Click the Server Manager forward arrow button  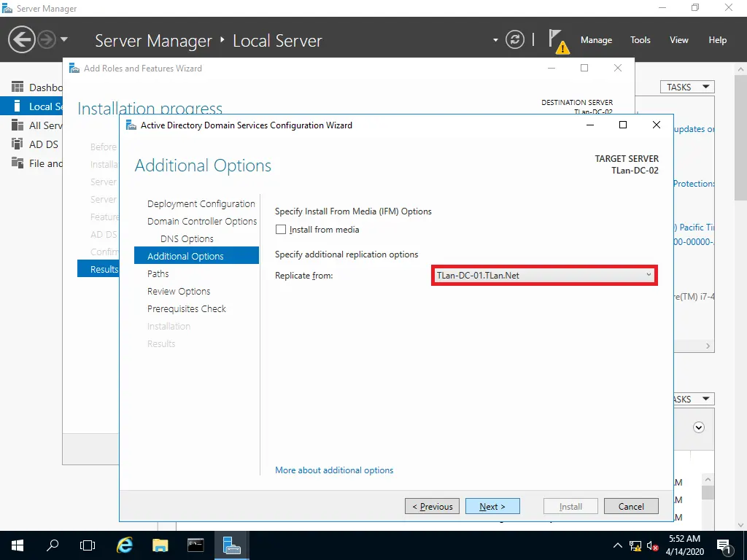[47, 39]
